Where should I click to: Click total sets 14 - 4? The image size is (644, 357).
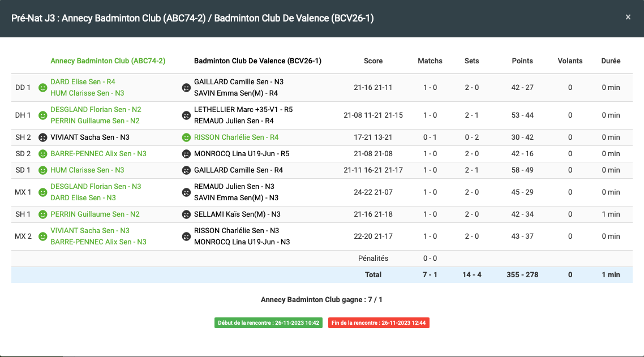pos(471,275)
